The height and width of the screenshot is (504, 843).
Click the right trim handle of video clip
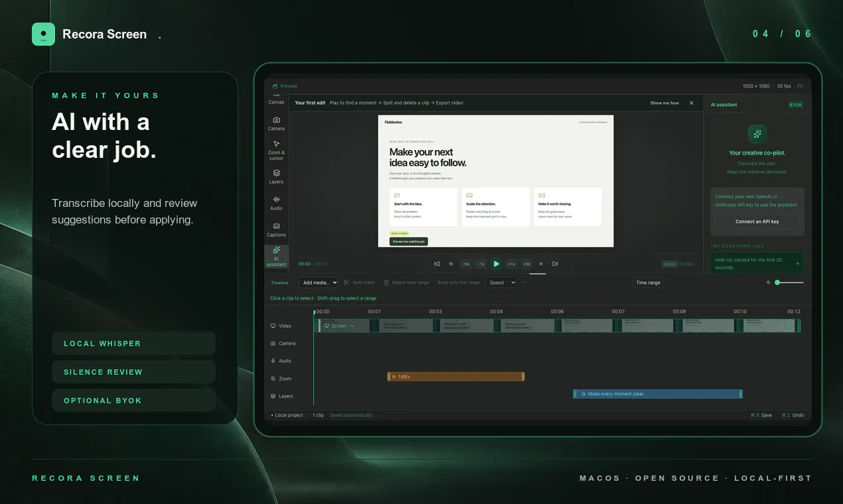click(799, 326)
